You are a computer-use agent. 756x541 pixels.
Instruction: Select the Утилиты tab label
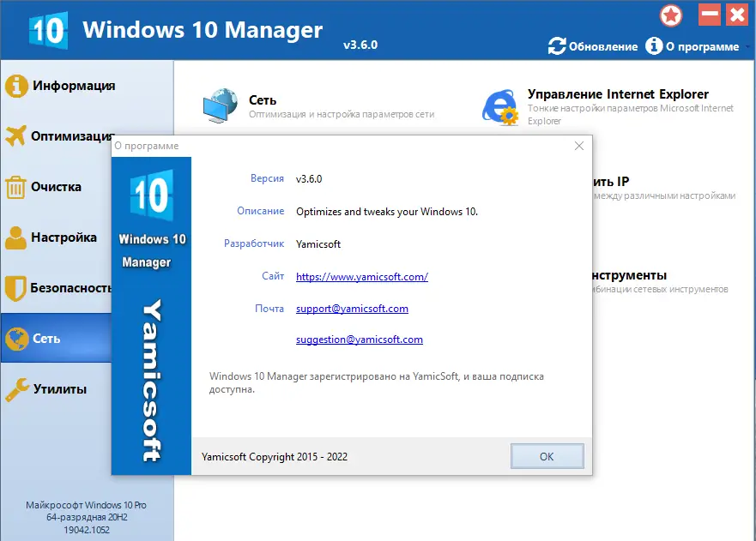point(60,389)
